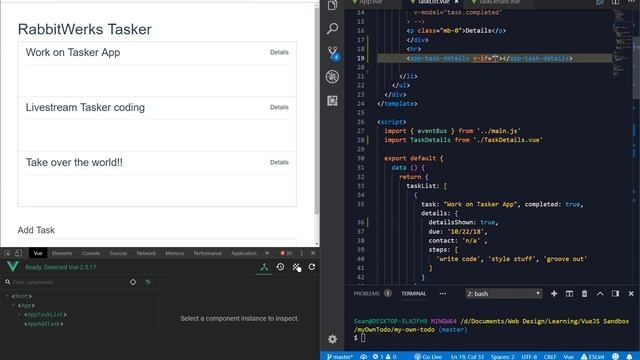
Task: Switch to Memory devtools tab
Action: [175, 253]
